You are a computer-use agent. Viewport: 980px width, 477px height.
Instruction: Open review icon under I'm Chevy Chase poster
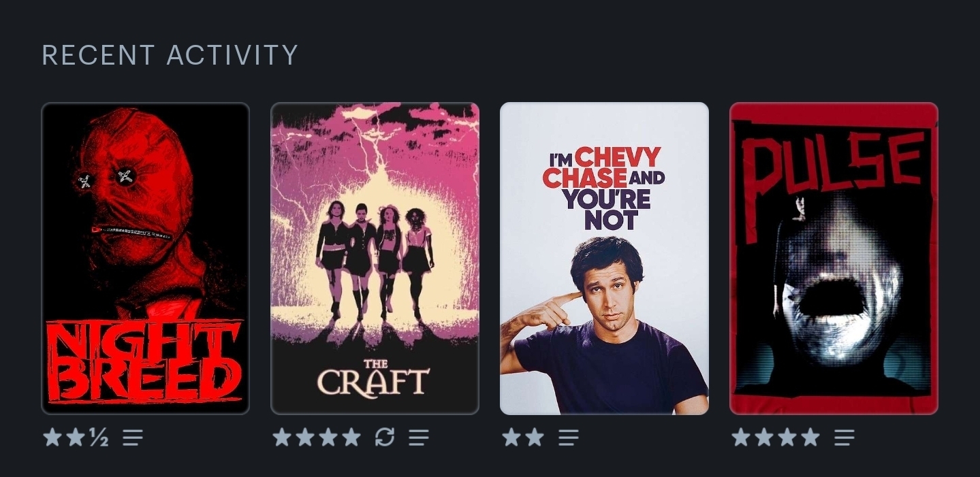[569, 438]
